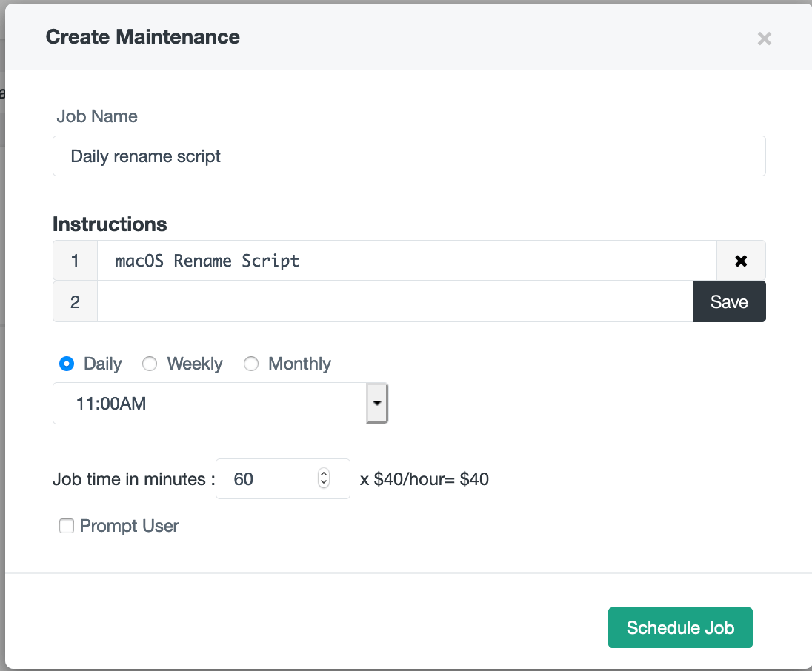Click line number 1 in Instructions

(74, 260)
